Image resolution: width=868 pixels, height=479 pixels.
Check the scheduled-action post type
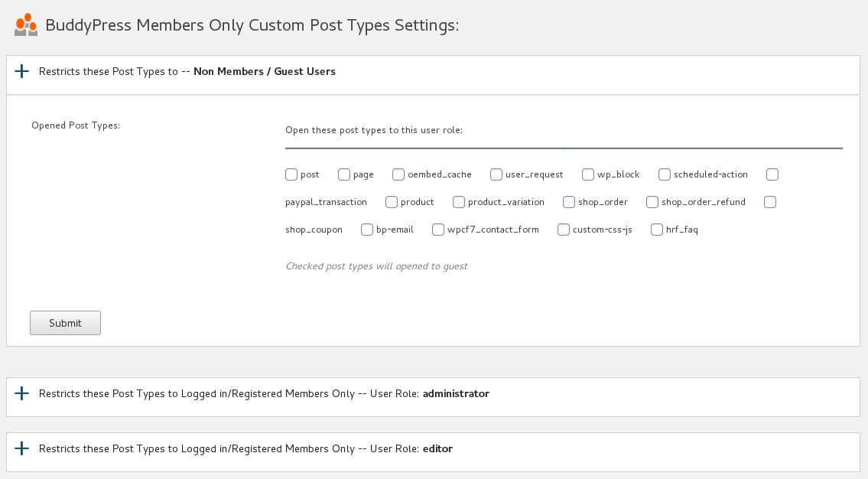click(664, 174)
